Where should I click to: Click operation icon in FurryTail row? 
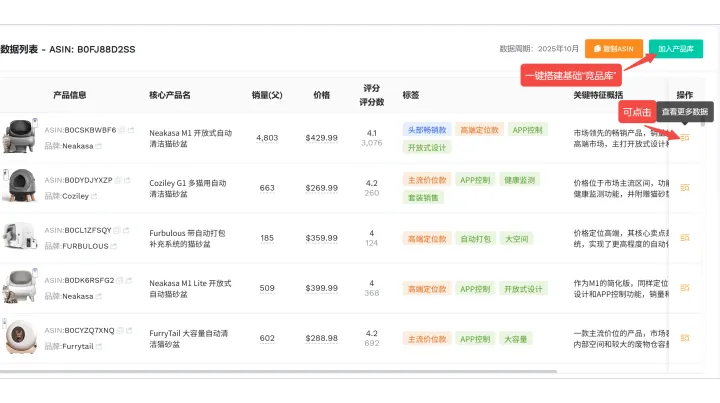tap(685, 338)
